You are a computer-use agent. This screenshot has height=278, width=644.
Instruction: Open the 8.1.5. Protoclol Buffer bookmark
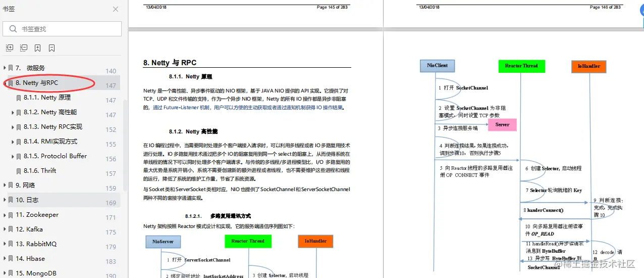pos(56,156)
